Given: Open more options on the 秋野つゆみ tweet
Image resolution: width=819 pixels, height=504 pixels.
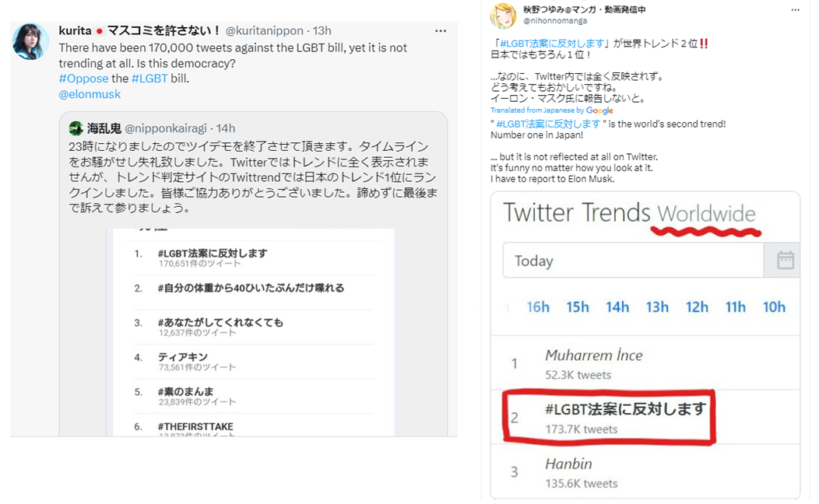Looking at the screenshot, I should (x=795, y=10).
